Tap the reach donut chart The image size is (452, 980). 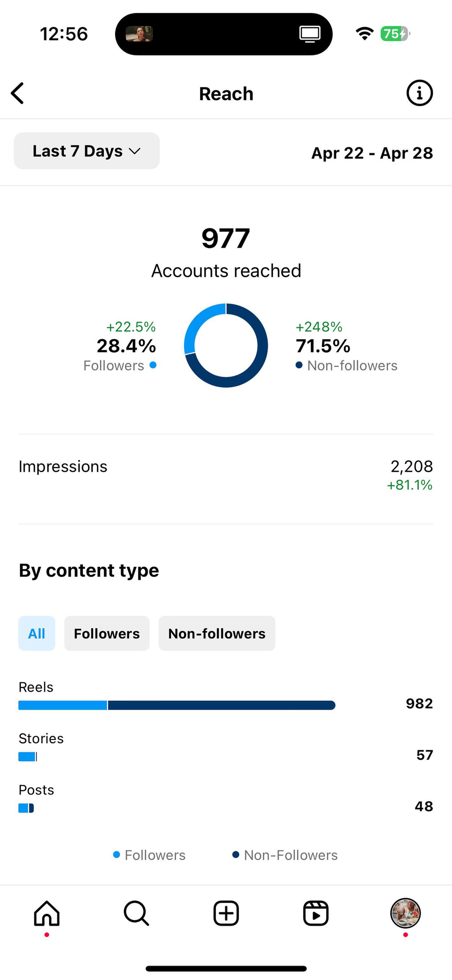[x=226, y=345]
